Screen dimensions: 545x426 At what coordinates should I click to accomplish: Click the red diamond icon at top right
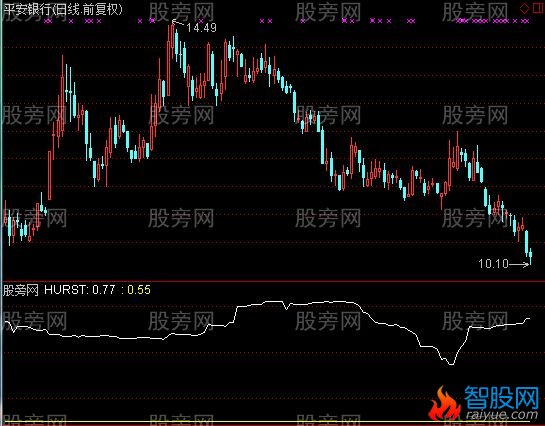[525, 8]
